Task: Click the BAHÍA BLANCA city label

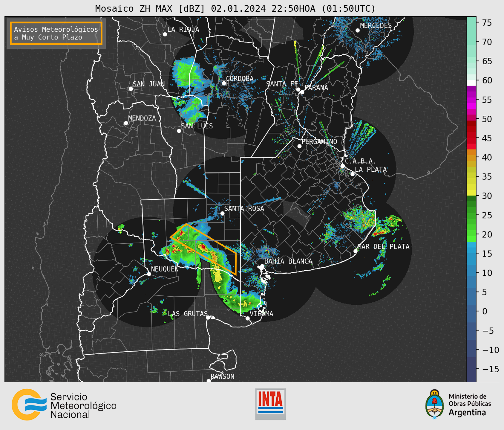Action: tap(288, 261)
